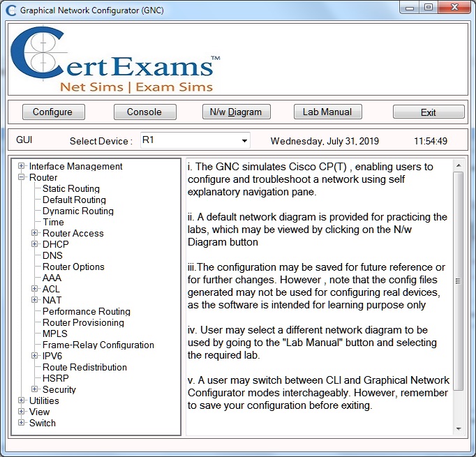Image resolution: width=476 pixels, height=457 pixels.
Task: Select the HSRP tree item
Action: [x=56, y=378]
